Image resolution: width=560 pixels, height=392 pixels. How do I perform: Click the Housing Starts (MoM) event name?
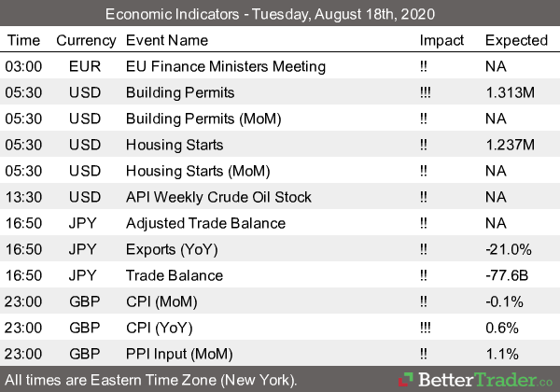point(189,171)
